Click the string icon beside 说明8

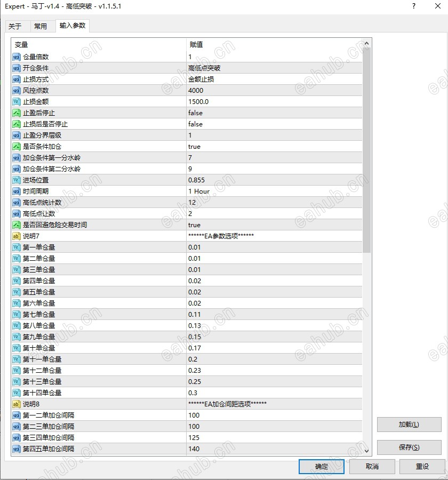coord(16,404)
